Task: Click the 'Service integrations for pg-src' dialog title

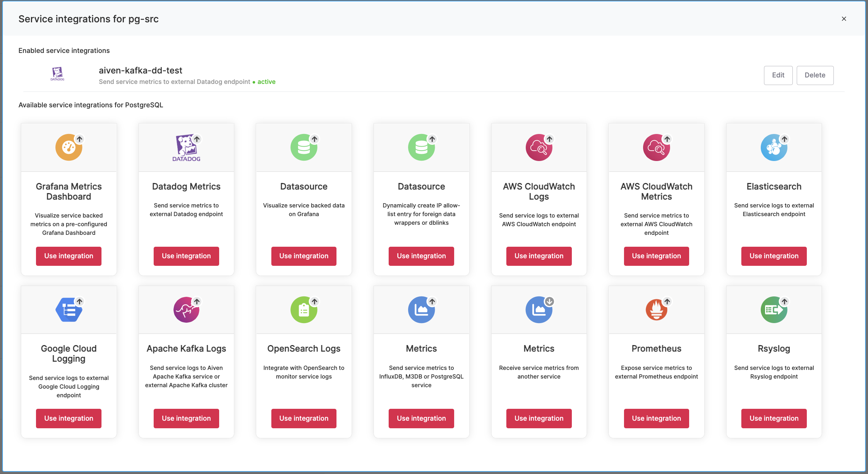Action: [89, 19]
